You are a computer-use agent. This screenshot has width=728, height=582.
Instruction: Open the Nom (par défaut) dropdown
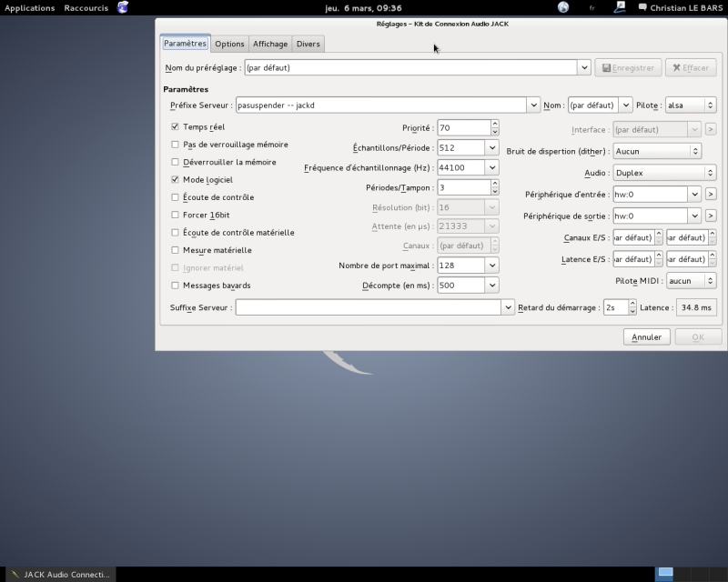point(626,105)
